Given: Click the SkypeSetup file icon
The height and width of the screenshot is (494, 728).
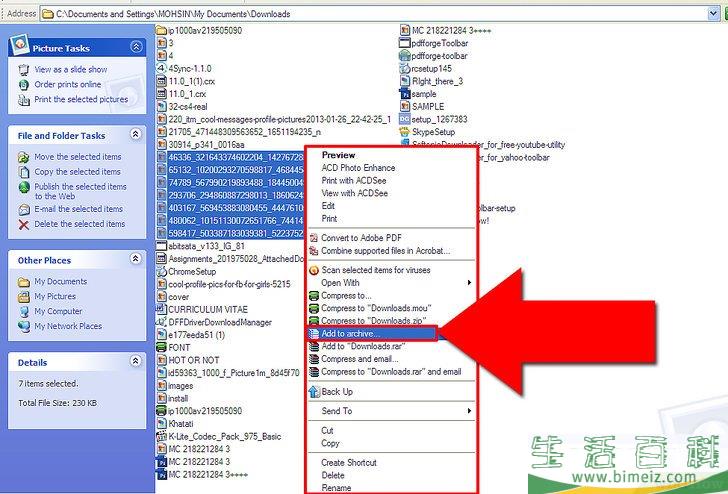Looking at the screenshot, I should pyautogui.click(x=404, y=132).
